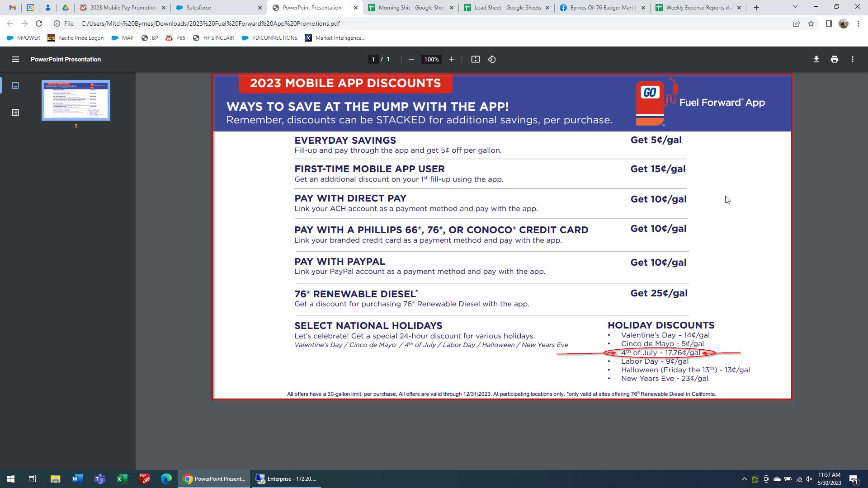Open the PDF editor app on taskbar
The height and width of the screenshot is (488, 868).
point(144,479)
